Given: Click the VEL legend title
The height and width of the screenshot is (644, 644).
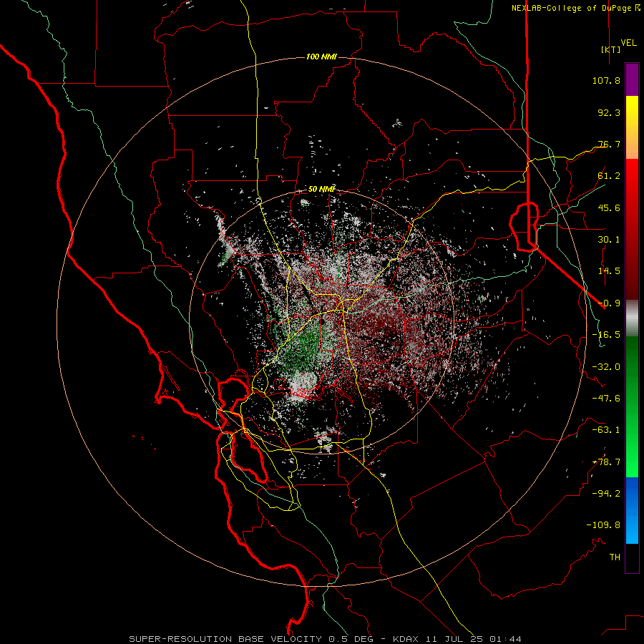Looking at the screenshot, I should click(x=628, y=43).
